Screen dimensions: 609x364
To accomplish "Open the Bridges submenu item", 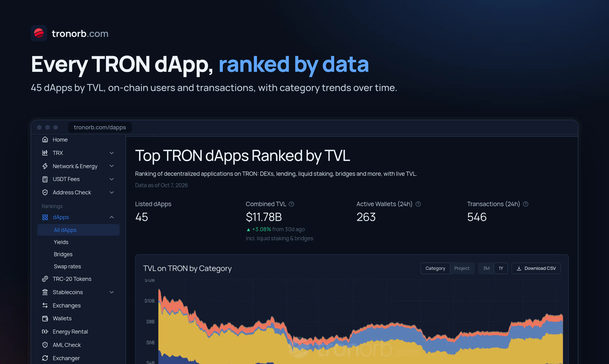I will [63, 254].
